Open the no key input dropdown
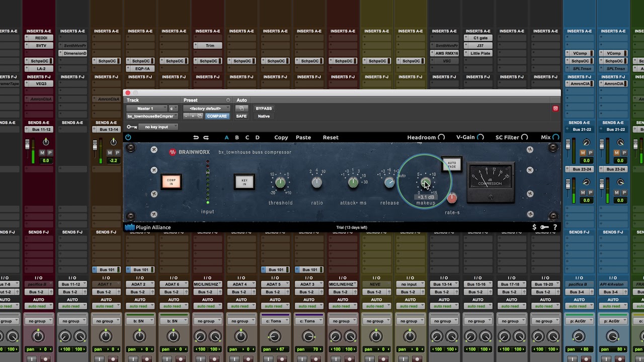 pyautogui.click(x=158, y=127)
